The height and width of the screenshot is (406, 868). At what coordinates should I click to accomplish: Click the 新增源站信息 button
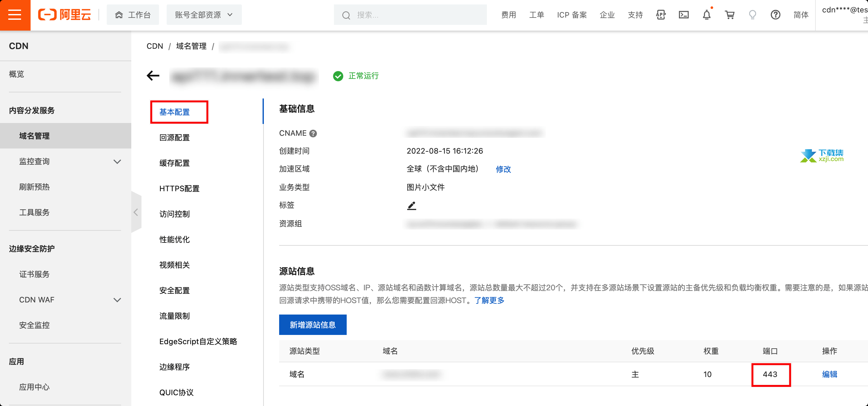[312, 324]
